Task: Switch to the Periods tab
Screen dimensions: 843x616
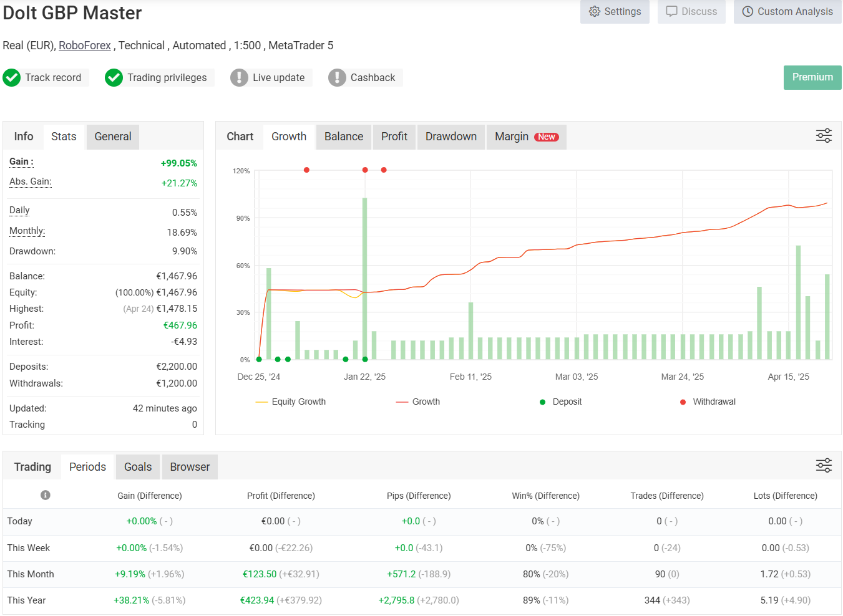Action: (87, 467)
